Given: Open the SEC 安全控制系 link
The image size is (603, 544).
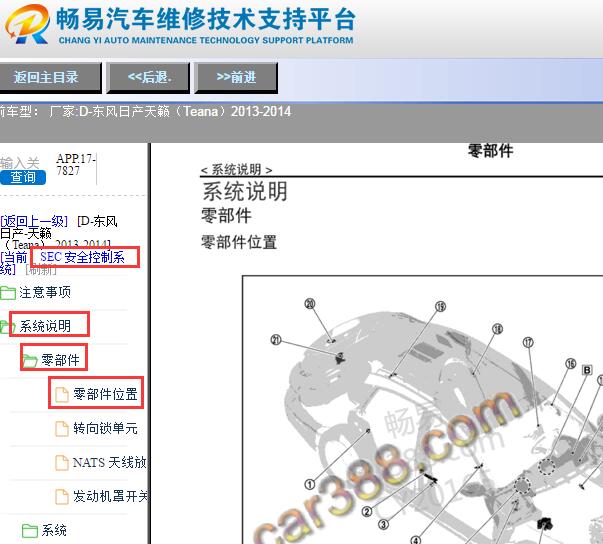Looking at the screenshot, I should (82, 257).
